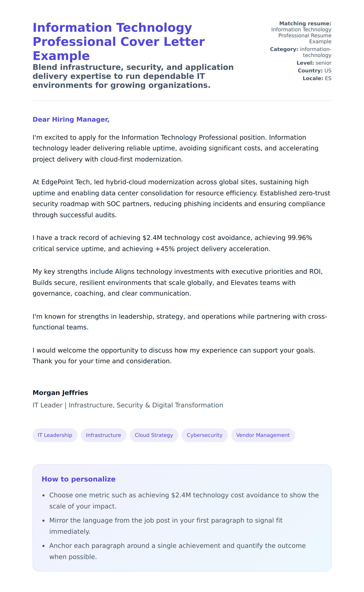364x592 pixels.
Task: Click the "Locale: ES" metadata
Action: tap(317, 78)
